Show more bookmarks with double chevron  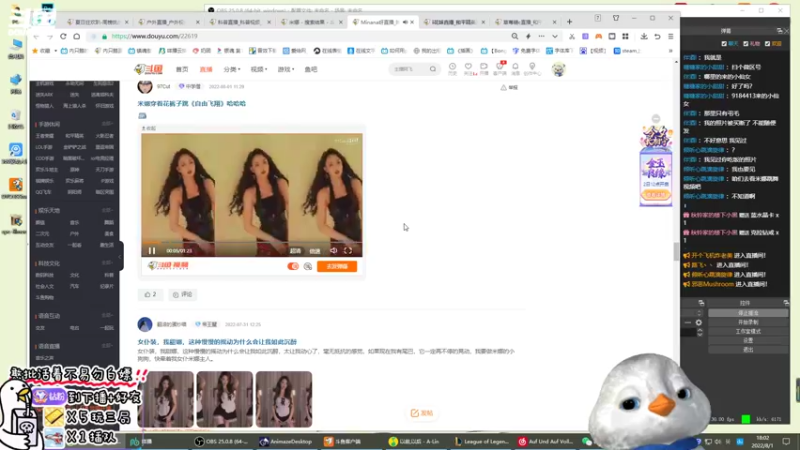pos(671,51)
